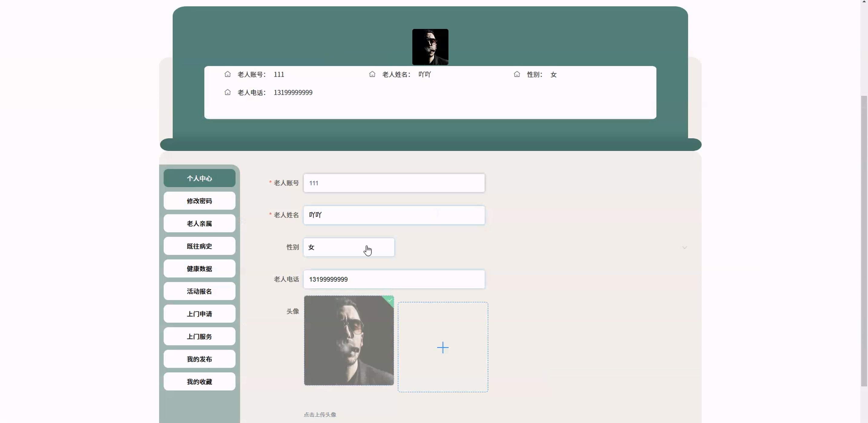Click the plus icon to upload avatar
Screen dimensions: 868x423
(442, 347)
